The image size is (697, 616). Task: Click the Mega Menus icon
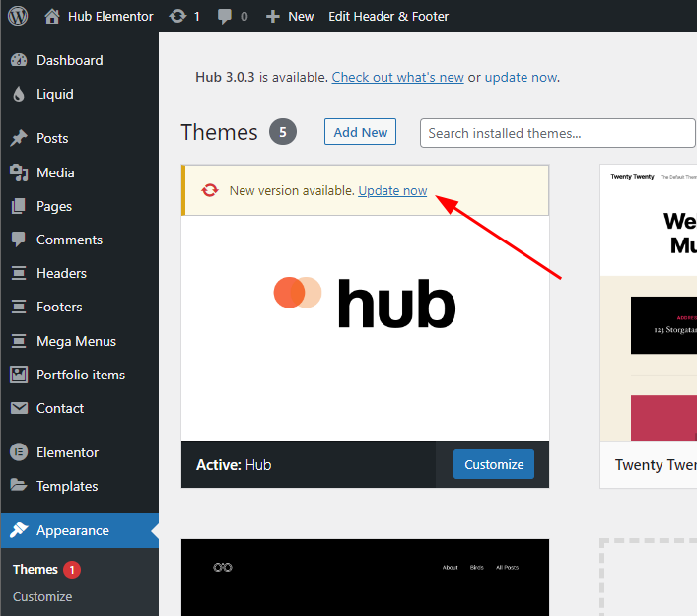coord(19,341)
